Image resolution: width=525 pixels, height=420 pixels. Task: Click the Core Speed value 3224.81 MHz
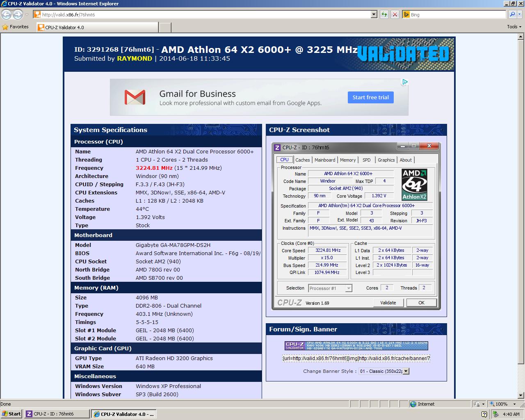tap(328, 251)
